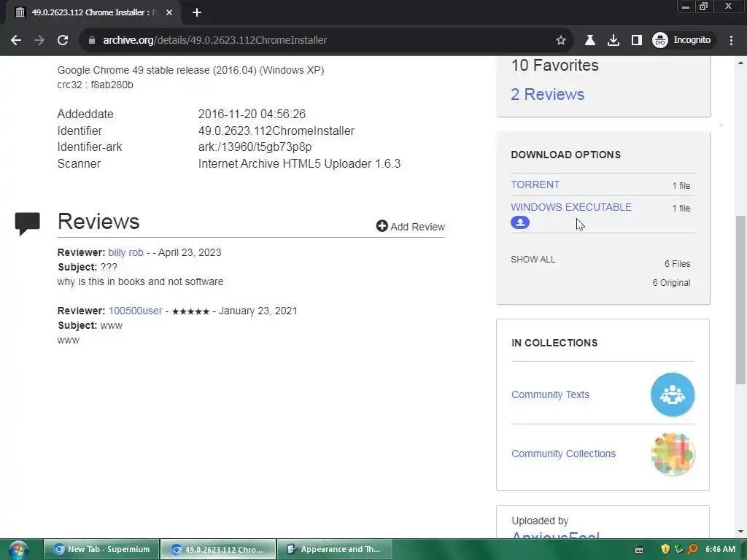Close the Chrome Installer tab
The width and height of the screenshot is (747, 560).
coord(169,12)
